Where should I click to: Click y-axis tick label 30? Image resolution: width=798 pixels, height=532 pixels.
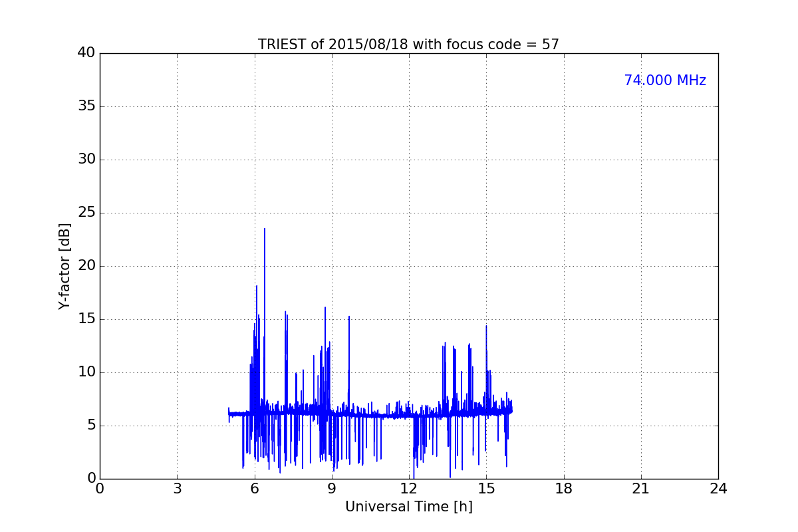point(86,160)
